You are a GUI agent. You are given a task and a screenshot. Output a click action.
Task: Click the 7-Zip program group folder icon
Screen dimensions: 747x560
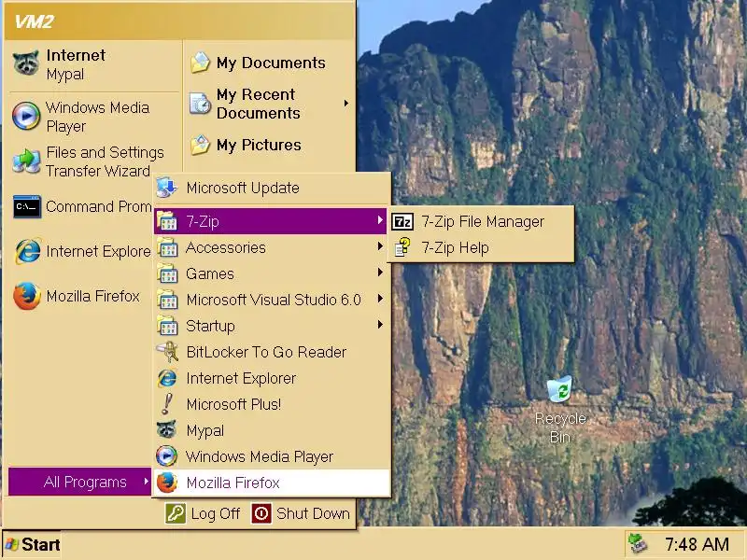coord(167,221)
